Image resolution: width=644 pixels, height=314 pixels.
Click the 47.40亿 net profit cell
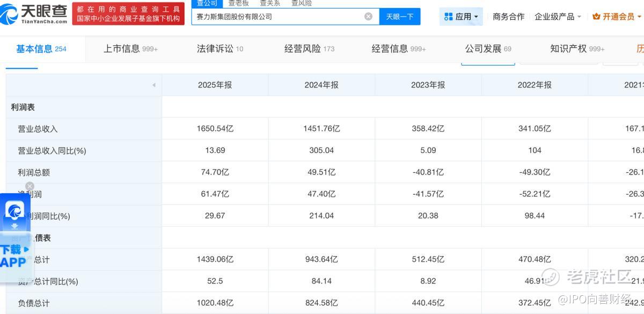(x=321, y=194)
